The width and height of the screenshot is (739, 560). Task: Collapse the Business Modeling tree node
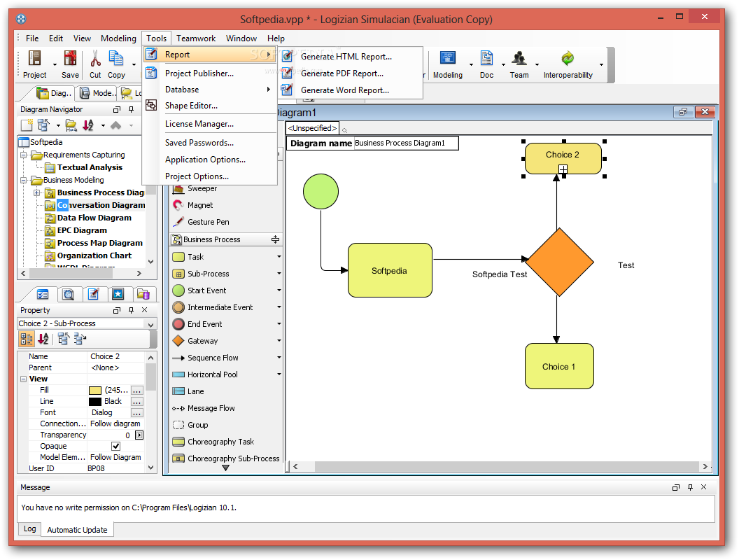click(x=23, y=180)
